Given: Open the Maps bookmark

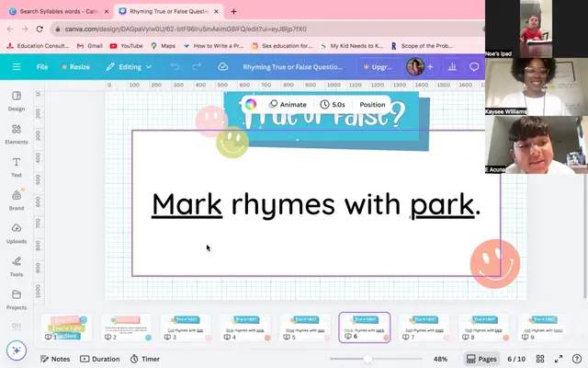Looking at the screenshot, I should 164,46.
